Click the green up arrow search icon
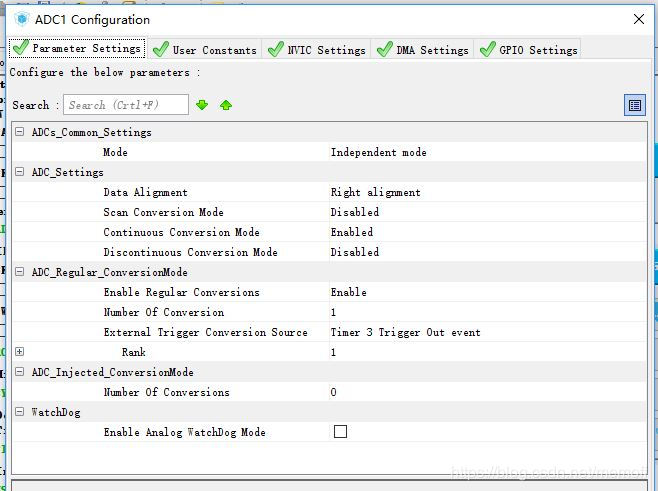The width and height of the screenshot is (658, 491). coord(226,105)
